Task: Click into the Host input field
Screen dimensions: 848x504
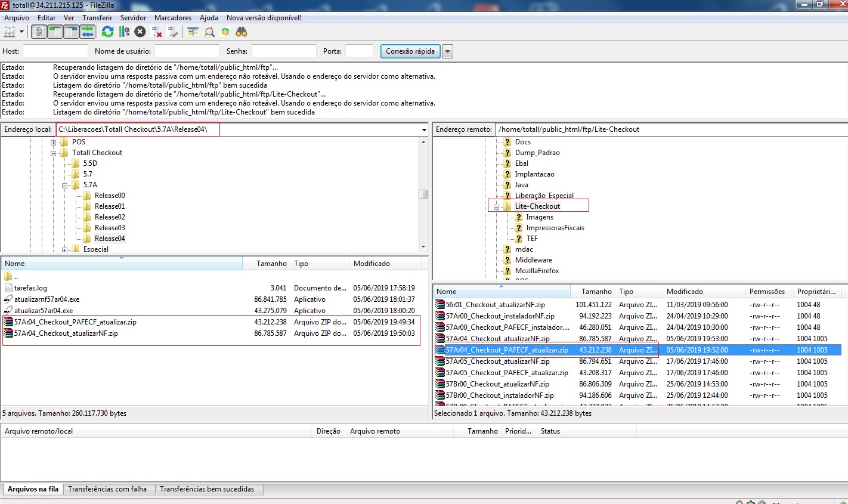Action: click(55, 51)
